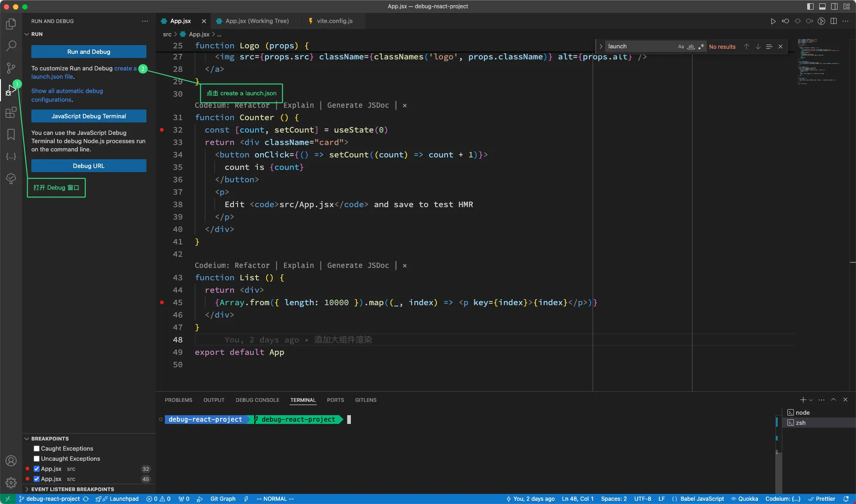Enable Caught Exceptions breakpoint
This screenshot has height=504, width=856.
(37, 449)
